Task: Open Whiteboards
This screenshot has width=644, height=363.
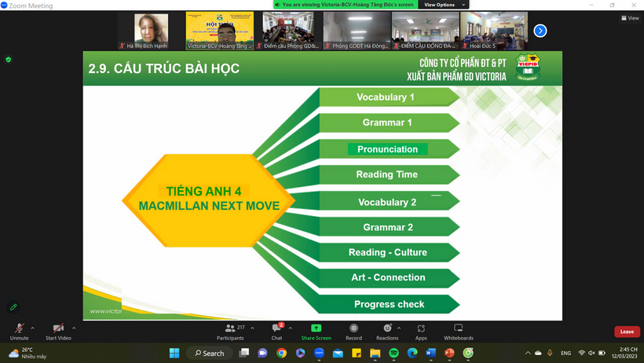Action: pyautogui.click(x=459, y=332)
